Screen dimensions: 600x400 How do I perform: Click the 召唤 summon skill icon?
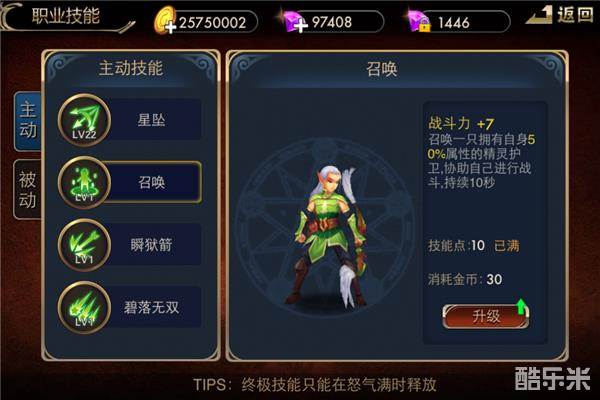(x=84, y=183)
